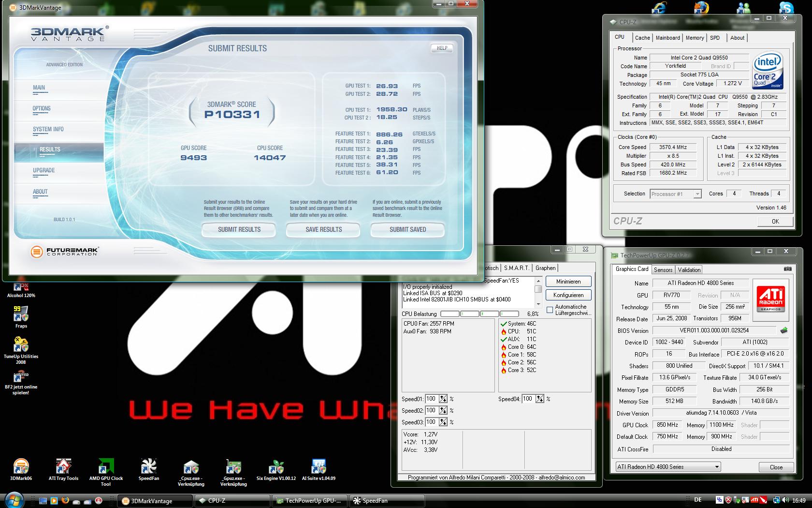Open the SpeedFan desktop shortcut

(x=148, y=470)
